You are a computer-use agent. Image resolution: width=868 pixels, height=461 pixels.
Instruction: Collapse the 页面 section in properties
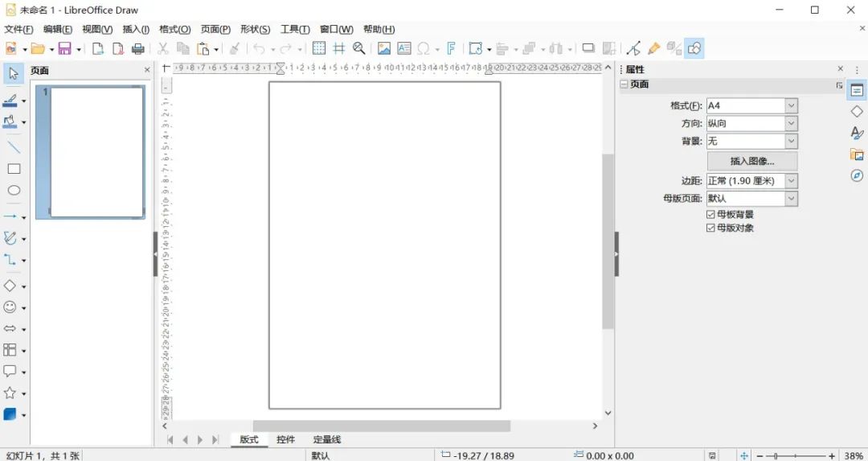624,84
